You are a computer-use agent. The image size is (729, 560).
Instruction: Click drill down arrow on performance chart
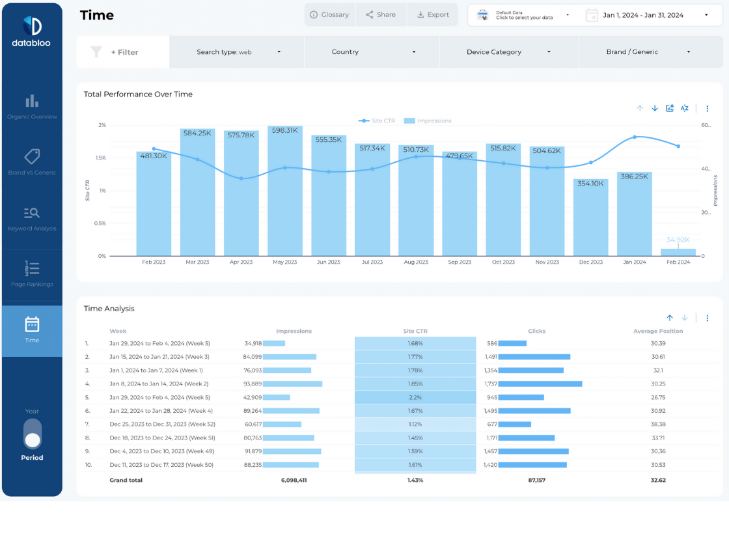655,109
